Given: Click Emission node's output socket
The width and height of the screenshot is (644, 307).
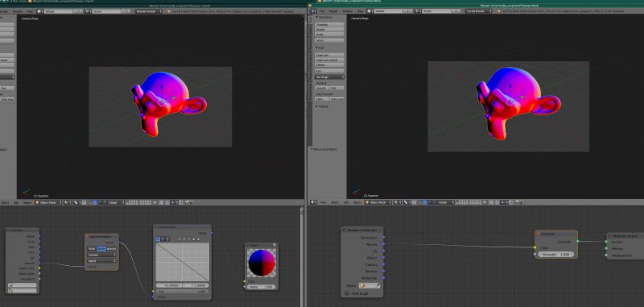Looking at the screenshot, I should tap(577, 241).
